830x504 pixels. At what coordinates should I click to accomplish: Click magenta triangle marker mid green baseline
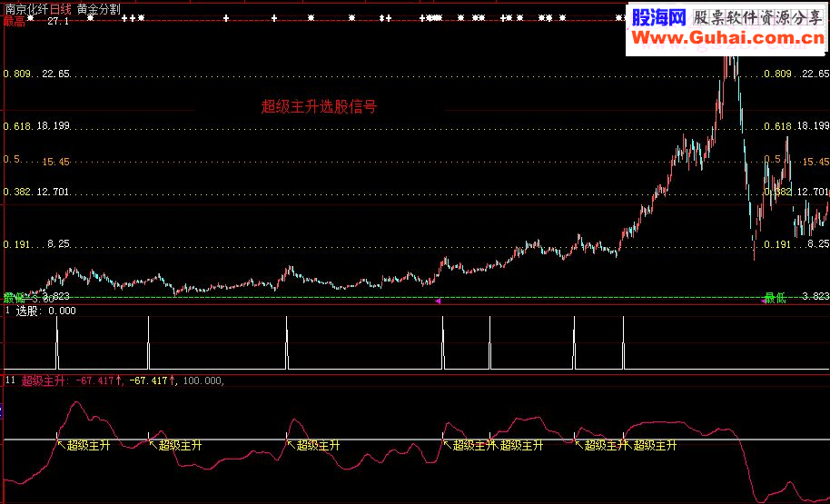tap(438, 301)
